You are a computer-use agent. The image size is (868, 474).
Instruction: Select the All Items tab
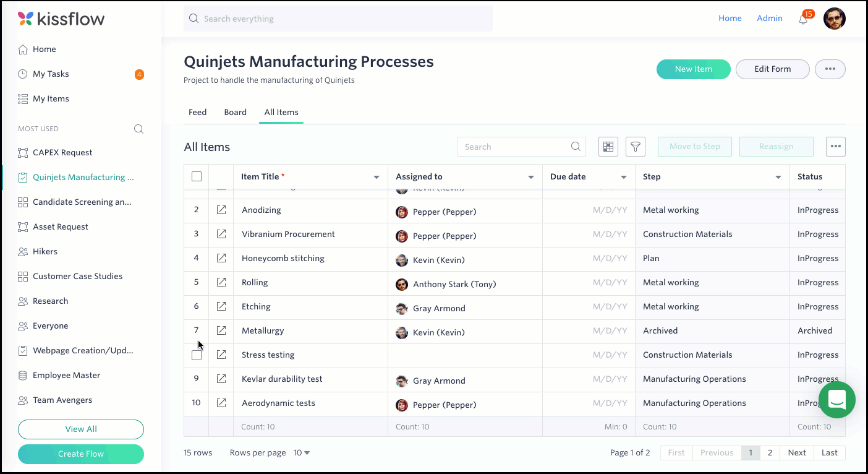[281, 112]
